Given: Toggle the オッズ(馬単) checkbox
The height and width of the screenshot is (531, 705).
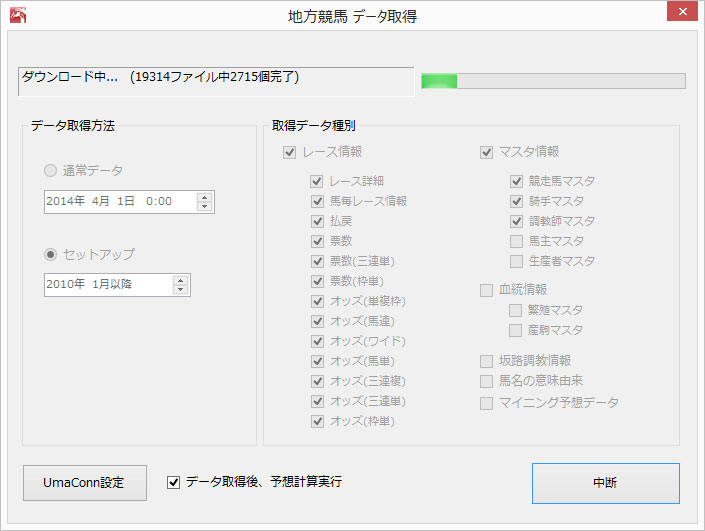Looking at the screenshot, I should 317,361.
